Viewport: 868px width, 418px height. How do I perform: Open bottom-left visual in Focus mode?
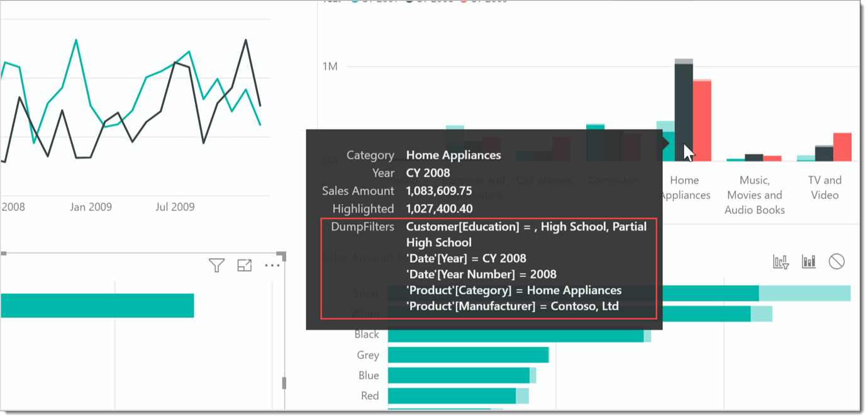tap(245, 265)
